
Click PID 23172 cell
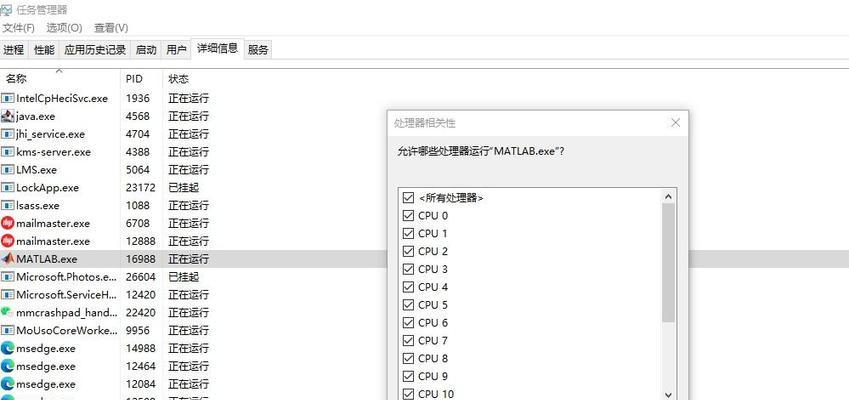[140, 188]
